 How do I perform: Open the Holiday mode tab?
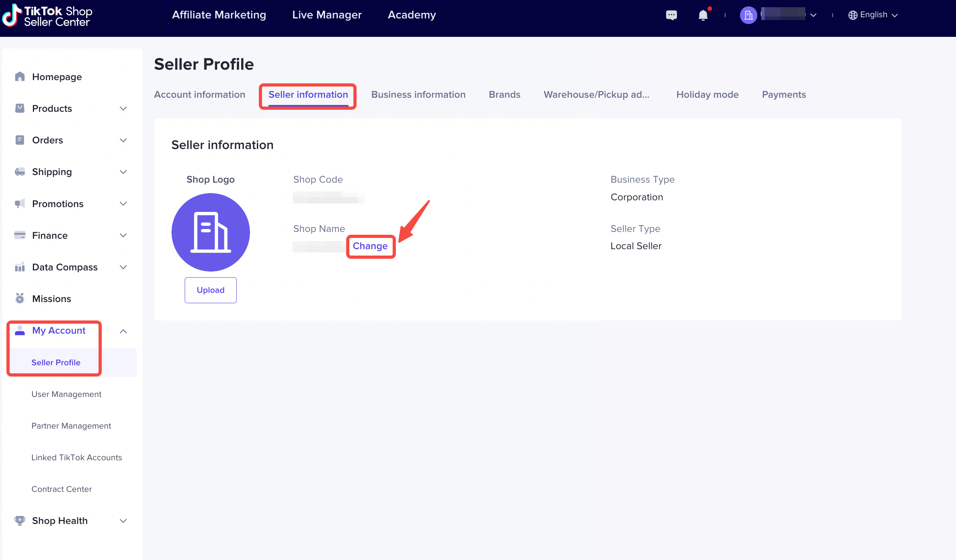coord(707,95)
